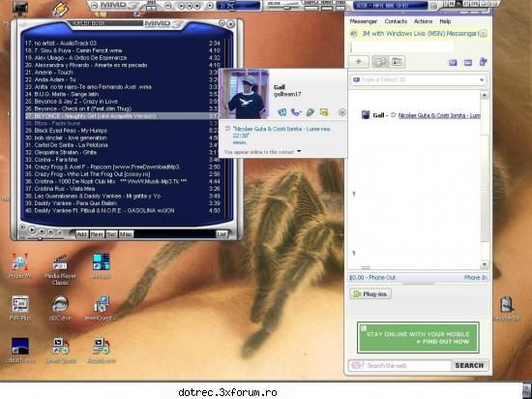Click the Add button in playlist editor
This screenshot has height=399, width=532.
82,234
